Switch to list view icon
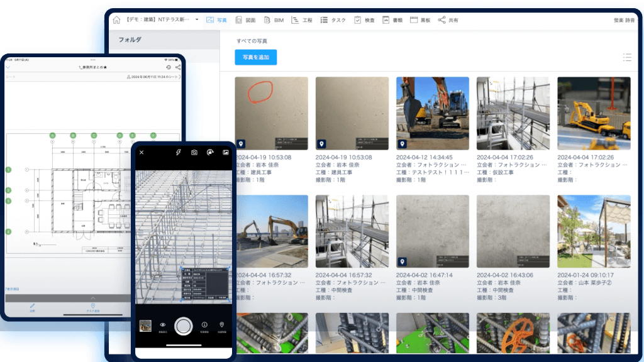The width and height of the screenshot is (644, 362). tap(626, 57)
